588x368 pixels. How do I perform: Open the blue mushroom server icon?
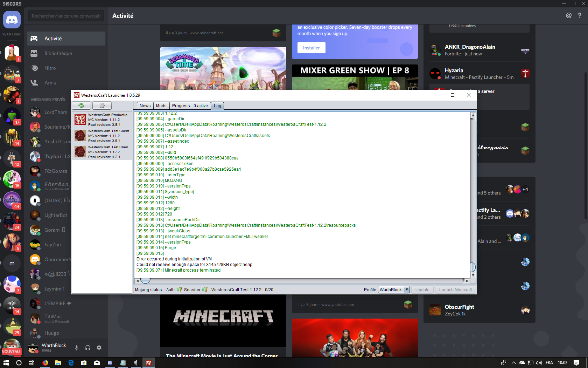12,284
